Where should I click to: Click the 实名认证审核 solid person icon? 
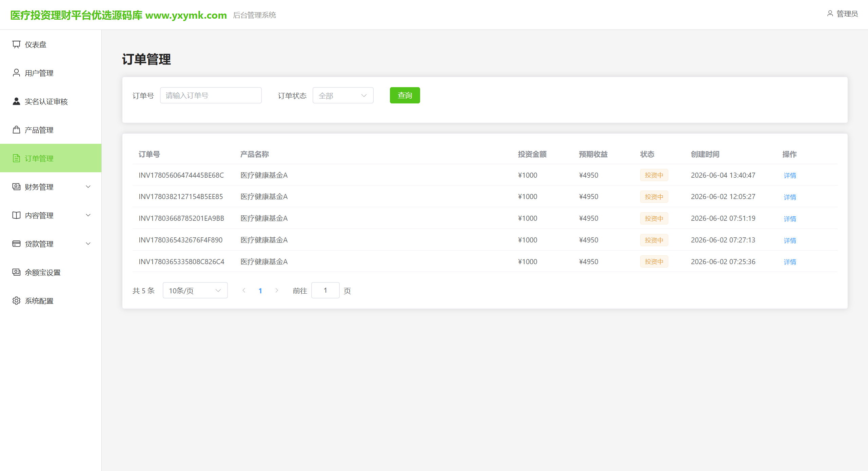[16, 101]
